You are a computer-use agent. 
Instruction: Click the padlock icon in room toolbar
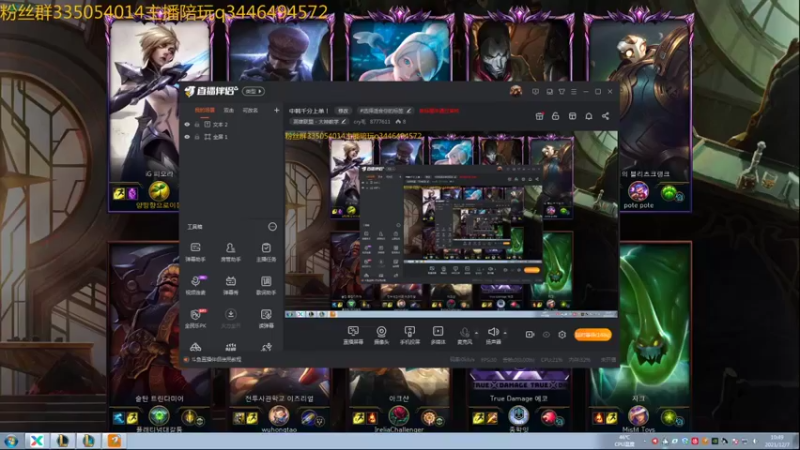(x=556, y=116)
